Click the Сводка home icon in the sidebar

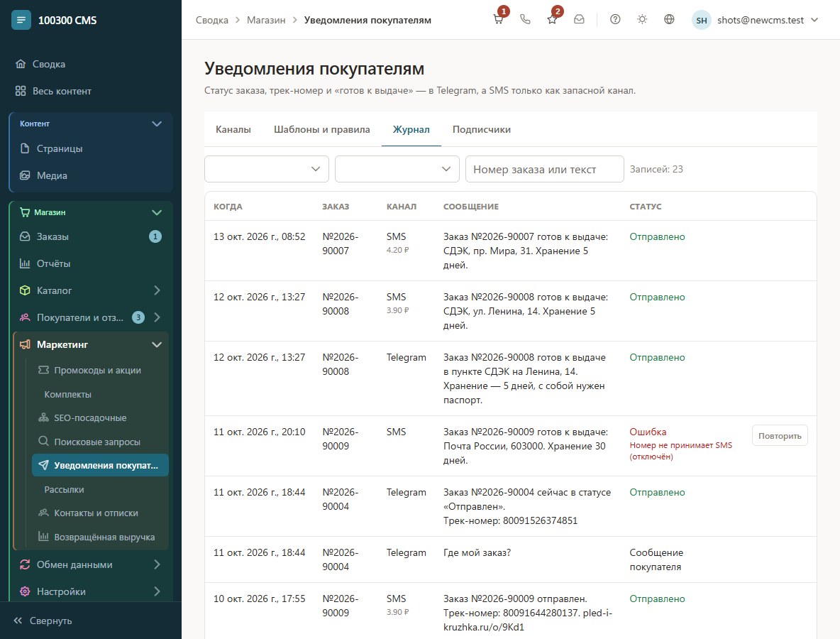coord(21,64)
